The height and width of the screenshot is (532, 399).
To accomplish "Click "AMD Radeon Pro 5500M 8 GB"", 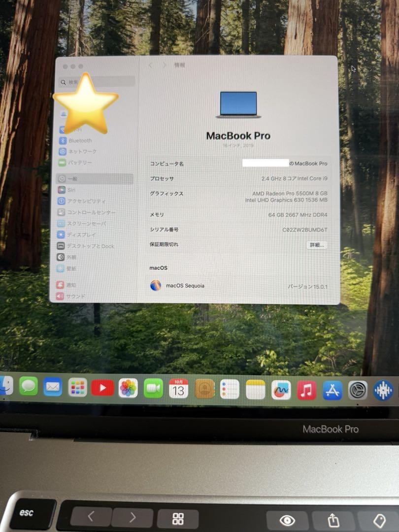I will tap(290, 194).
